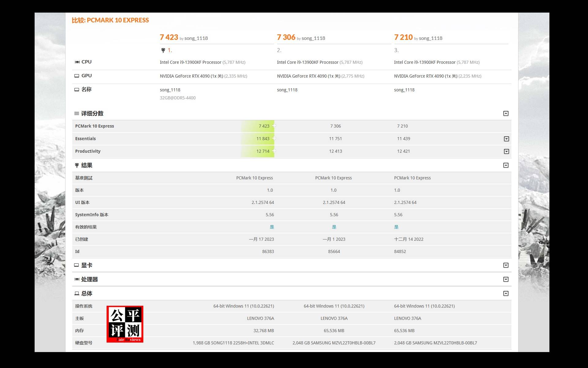The height and width of the screenshot is (368, 588).
Task: Open the 7 423 score result
Action: [169, 37]
